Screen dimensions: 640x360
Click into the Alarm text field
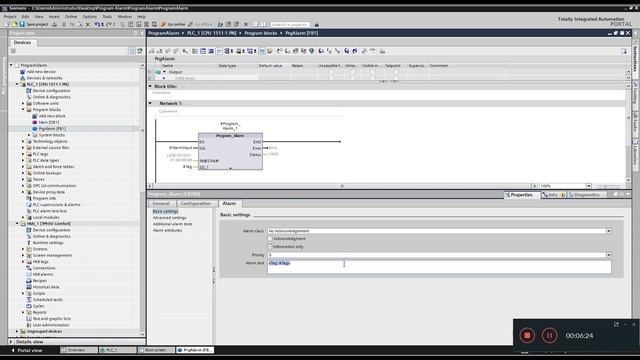[439, 267]
